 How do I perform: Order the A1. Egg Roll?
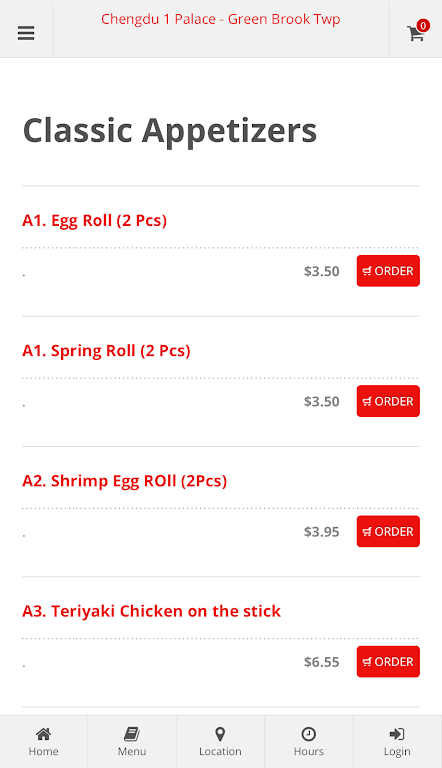click(388, 271)
